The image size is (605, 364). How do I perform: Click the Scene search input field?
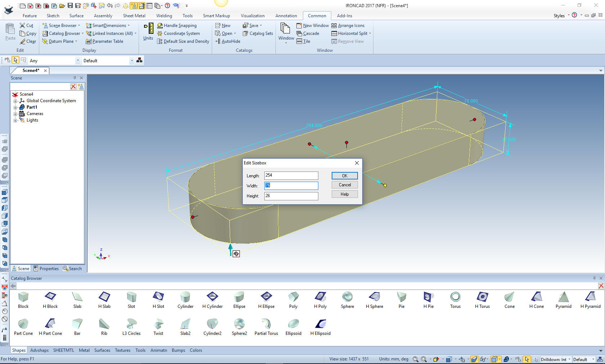pos(40,86)
